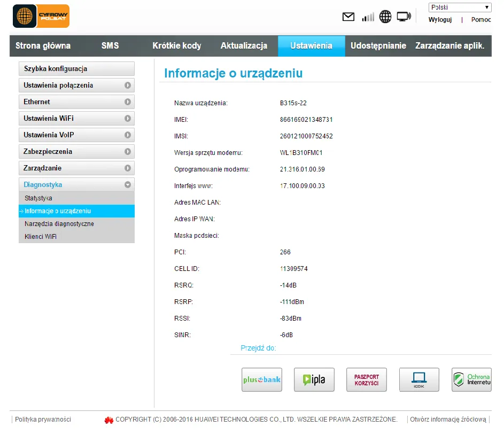Image resolution: width=504 pixels, height=435 pixels.
Task: Go to Strona główna tab
Action: [43, 45]
